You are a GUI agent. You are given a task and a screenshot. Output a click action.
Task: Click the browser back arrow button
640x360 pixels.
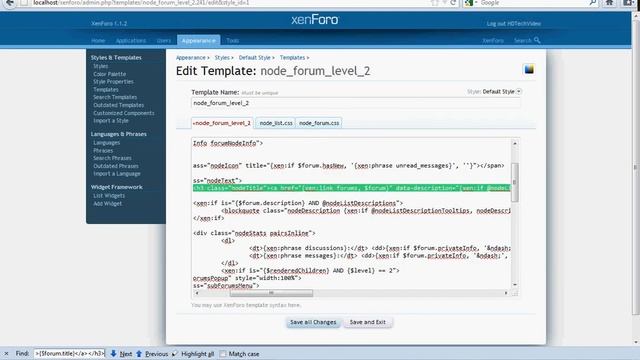[x=9, y=2]
